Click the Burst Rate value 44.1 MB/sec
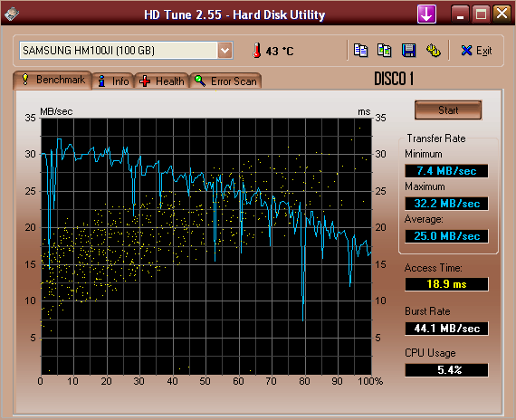 [x=446, y=329]
